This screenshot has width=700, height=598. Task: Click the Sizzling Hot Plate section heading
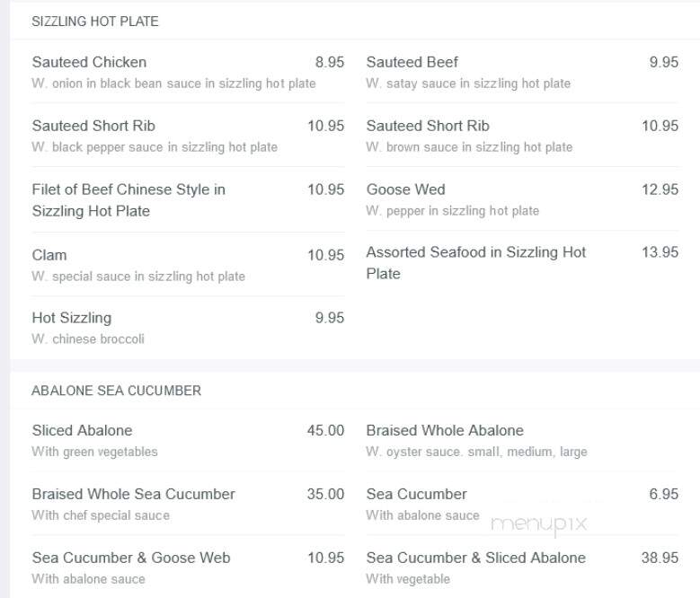[x=95, y=22]
